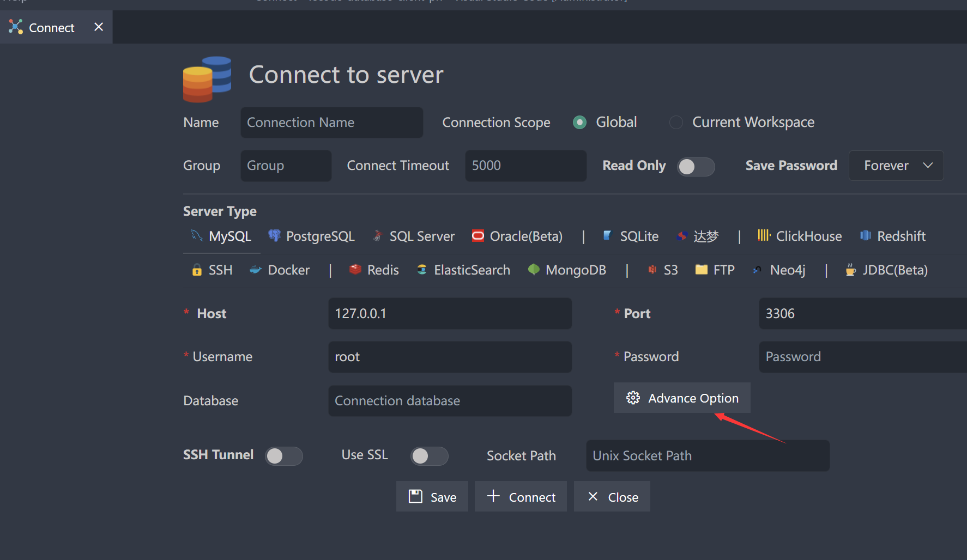This screenshot has width=967, height=560.
Task: Enable the Read Only toggle
Action: point(696,167)
